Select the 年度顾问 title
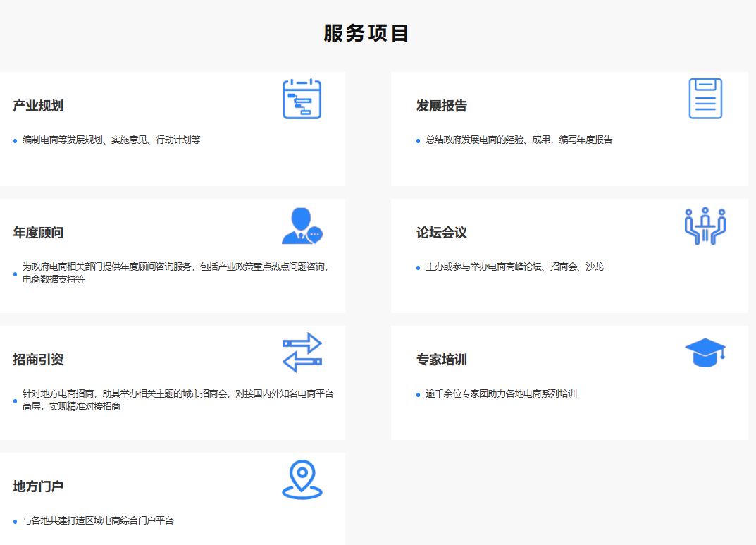 coord(39,233)
